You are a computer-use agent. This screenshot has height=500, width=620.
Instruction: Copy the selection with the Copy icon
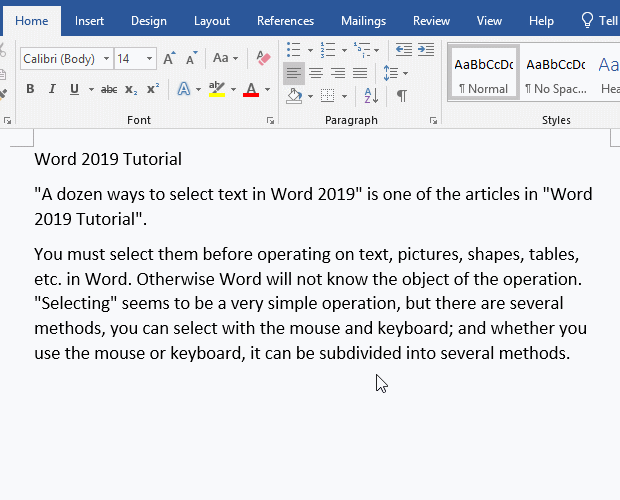point(3,74)
